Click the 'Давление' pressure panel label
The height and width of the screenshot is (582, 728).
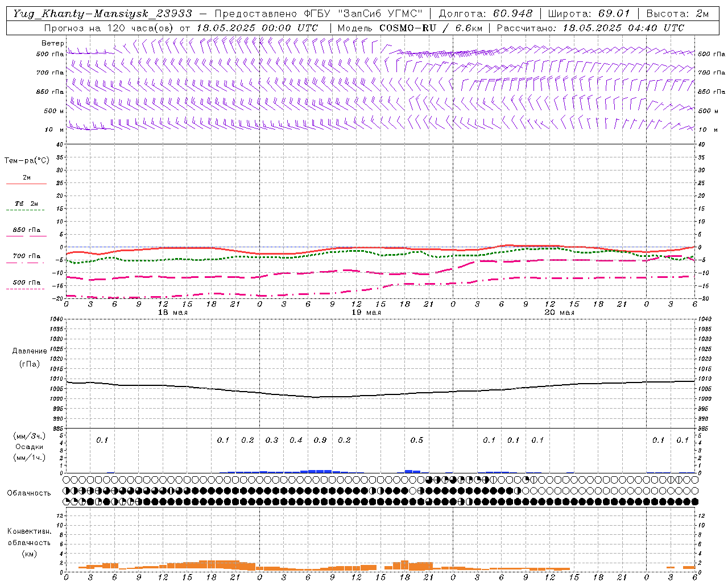click(30, 351)
